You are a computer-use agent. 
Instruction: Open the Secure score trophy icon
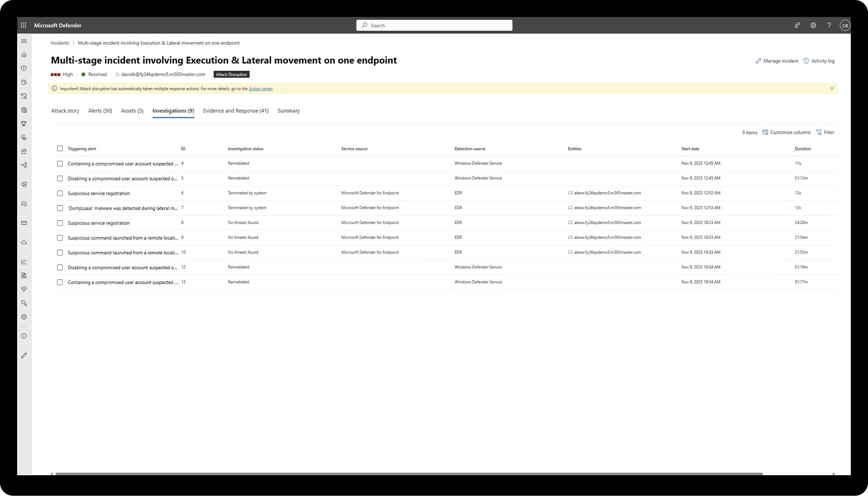[24, 123]
